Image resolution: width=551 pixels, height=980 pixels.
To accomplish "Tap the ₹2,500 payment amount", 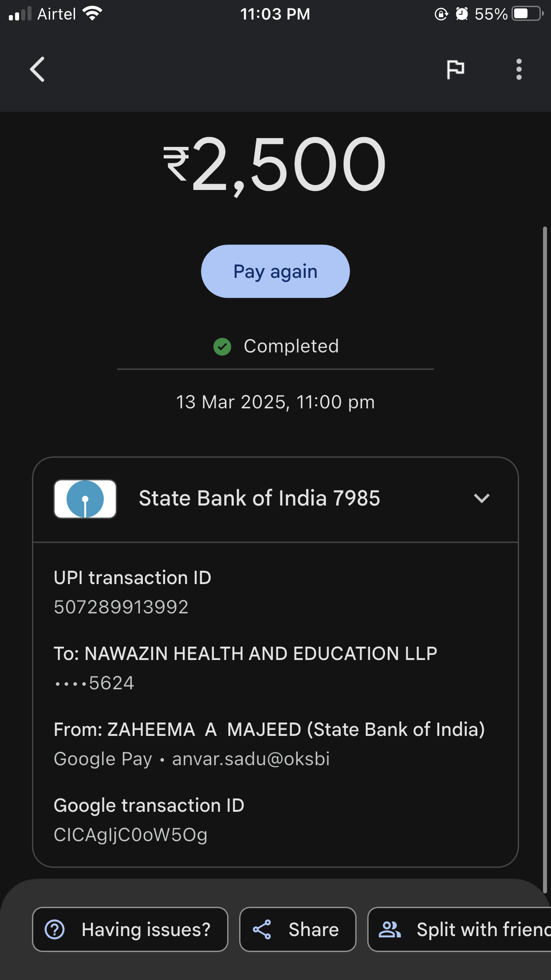I will coord(275,165).
